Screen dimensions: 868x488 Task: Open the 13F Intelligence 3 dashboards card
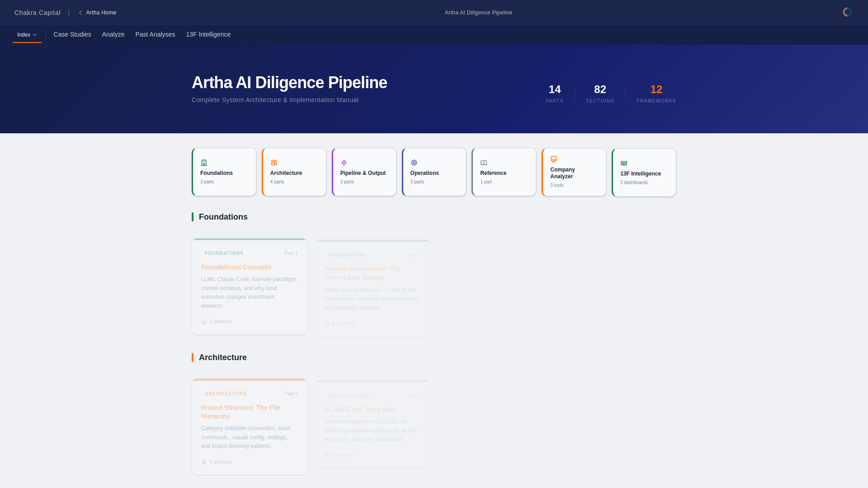pyautogui.click(x=644, y=173)
